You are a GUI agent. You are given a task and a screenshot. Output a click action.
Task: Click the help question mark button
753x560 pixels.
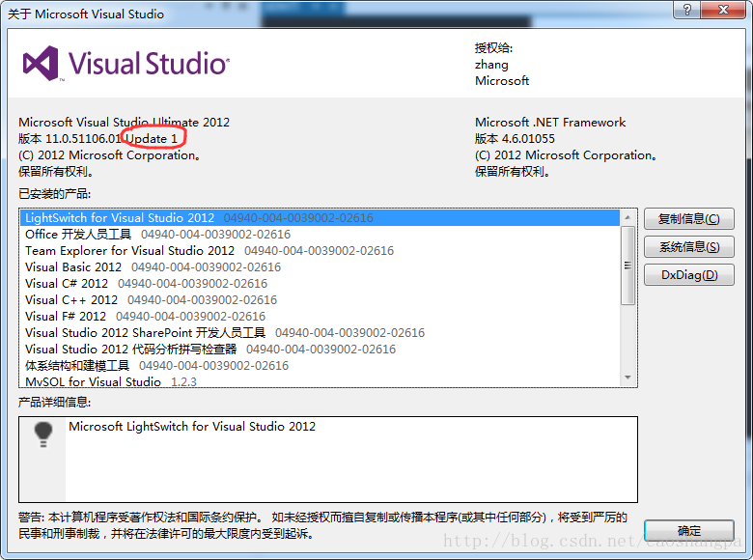point(686,9)
